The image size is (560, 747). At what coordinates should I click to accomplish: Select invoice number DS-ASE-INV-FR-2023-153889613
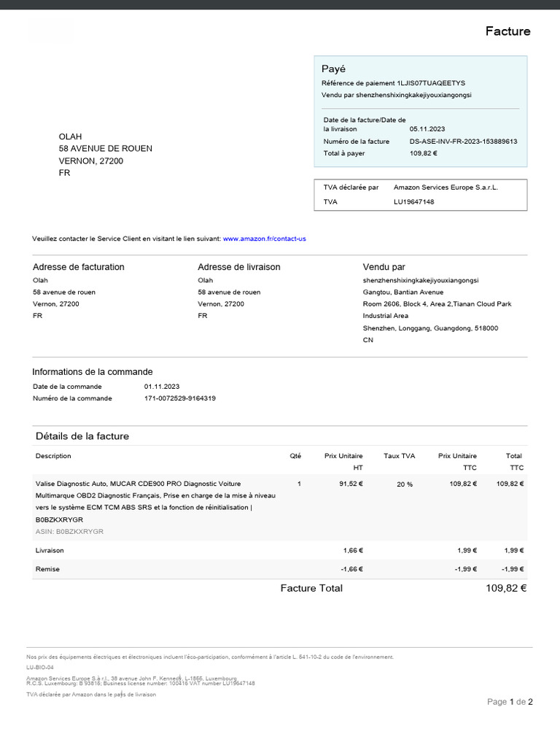[463, 142]
